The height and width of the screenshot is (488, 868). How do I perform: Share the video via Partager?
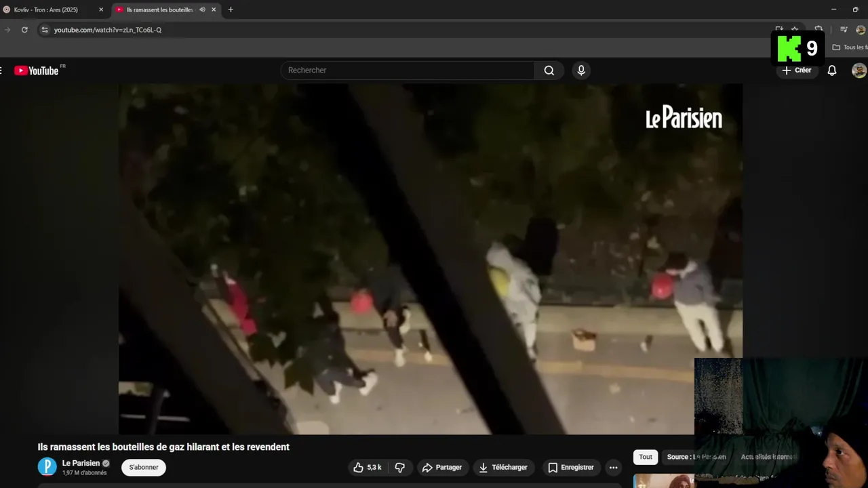442,468
